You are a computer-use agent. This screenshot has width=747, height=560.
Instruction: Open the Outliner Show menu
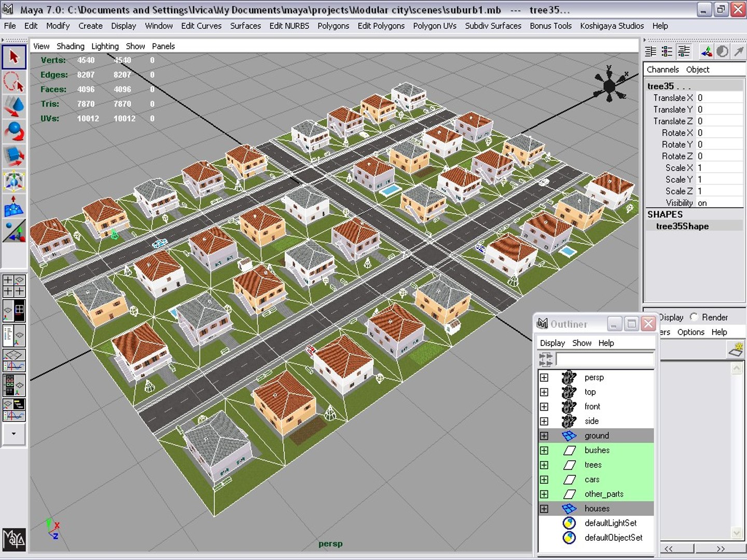point(582,343)
